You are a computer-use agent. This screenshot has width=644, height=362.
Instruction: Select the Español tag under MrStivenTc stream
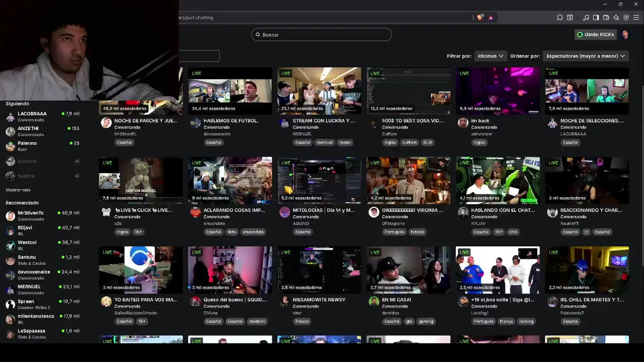pos(124,142)
